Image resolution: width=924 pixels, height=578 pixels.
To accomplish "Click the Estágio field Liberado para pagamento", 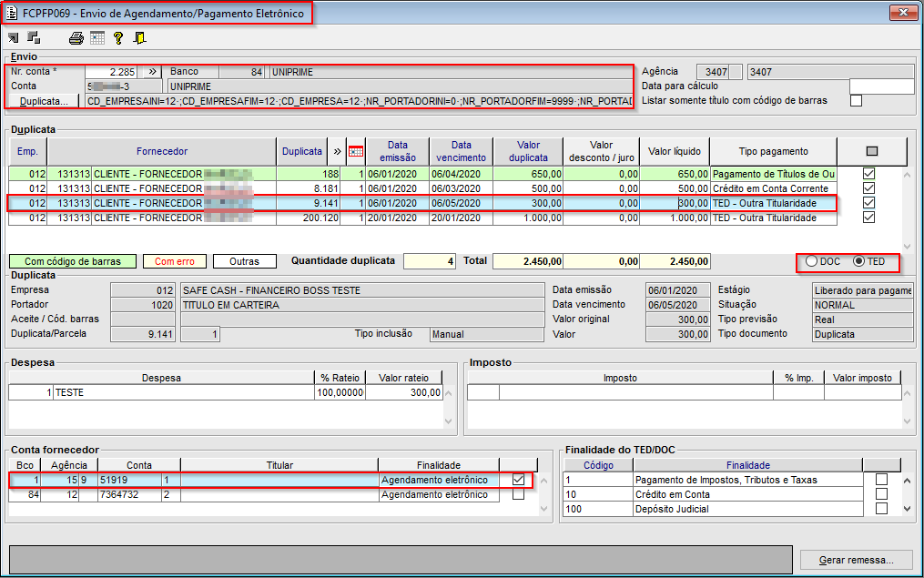I will [x=863, y=290].
